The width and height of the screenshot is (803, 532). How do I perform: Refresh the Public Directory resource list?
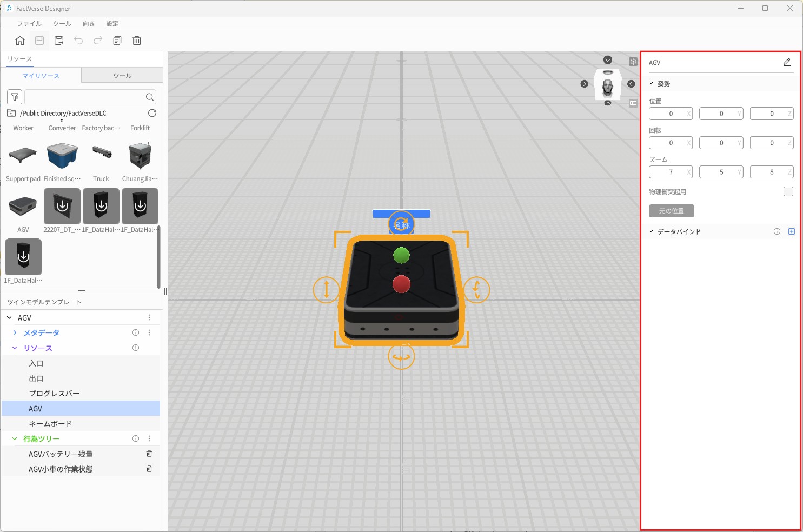(152, 113)
